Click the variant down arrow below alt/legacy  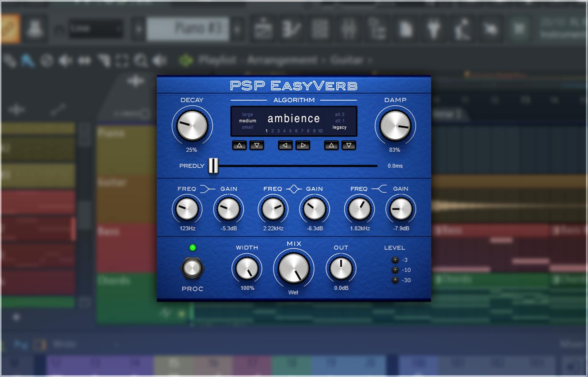[x=349, y=145]
